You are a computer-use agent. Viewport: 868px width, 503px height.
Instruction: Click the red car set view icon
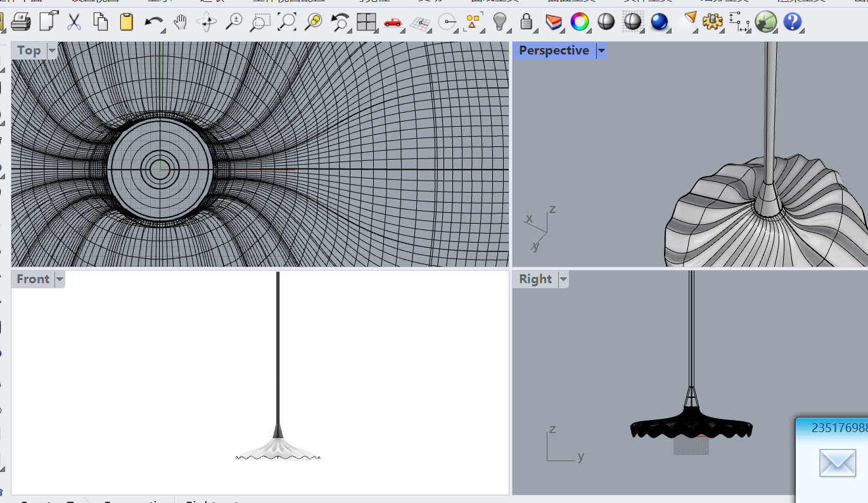coord(393,22)
